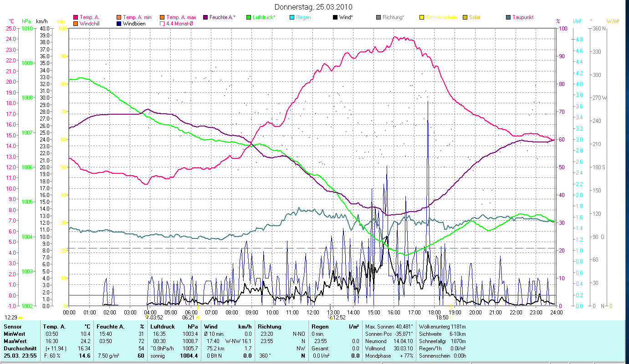Click the title Donnerstag, 25.03.2010

314,7
